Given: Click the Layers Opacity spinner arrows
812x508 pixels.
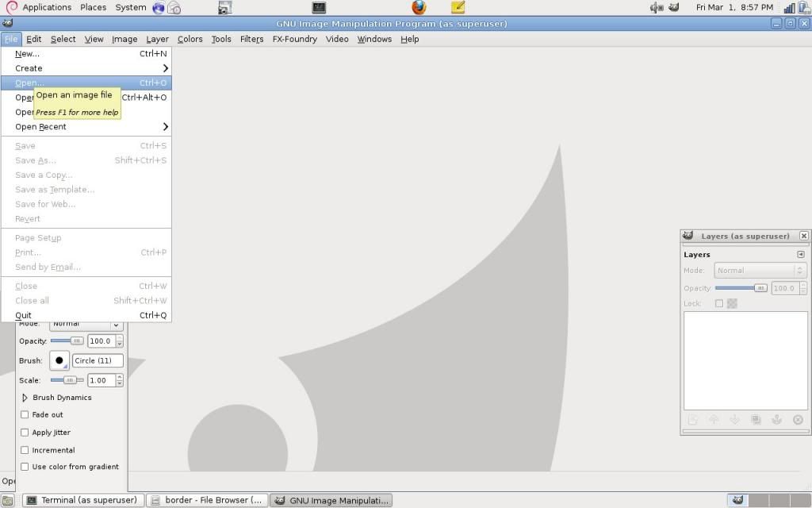Looking at the screenshot, I should click(803, 288).
